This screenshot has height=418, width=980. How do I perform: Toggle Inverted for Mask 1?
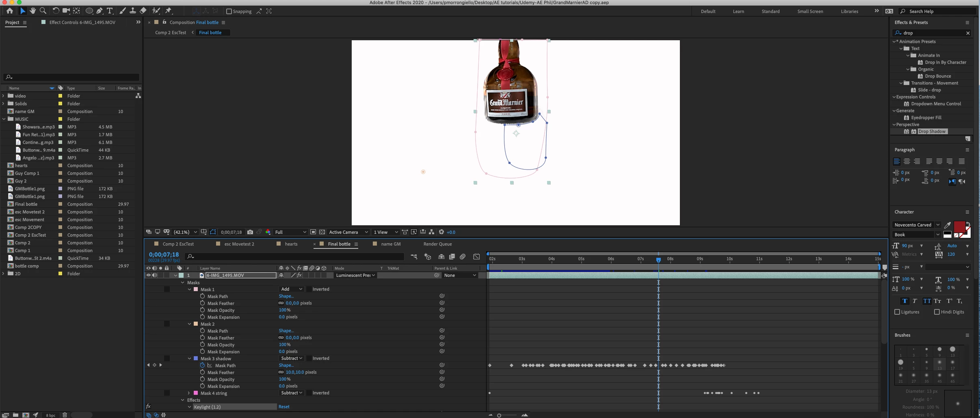pyautogui.click(x=309, y=289)
